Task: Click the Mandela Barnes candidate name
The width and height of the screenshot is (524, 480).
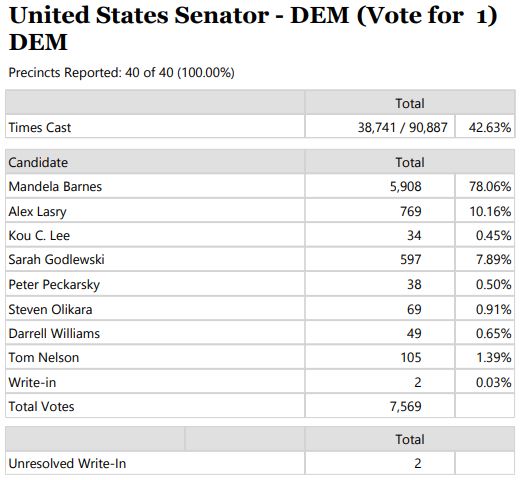Action: (55, 187)
